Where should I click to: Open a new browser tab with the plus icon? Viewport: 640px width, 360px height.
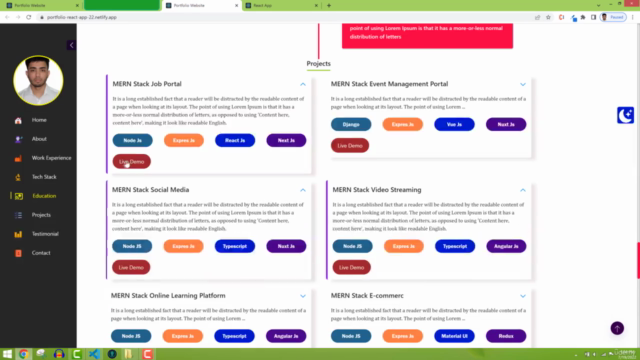click(329, 6)
